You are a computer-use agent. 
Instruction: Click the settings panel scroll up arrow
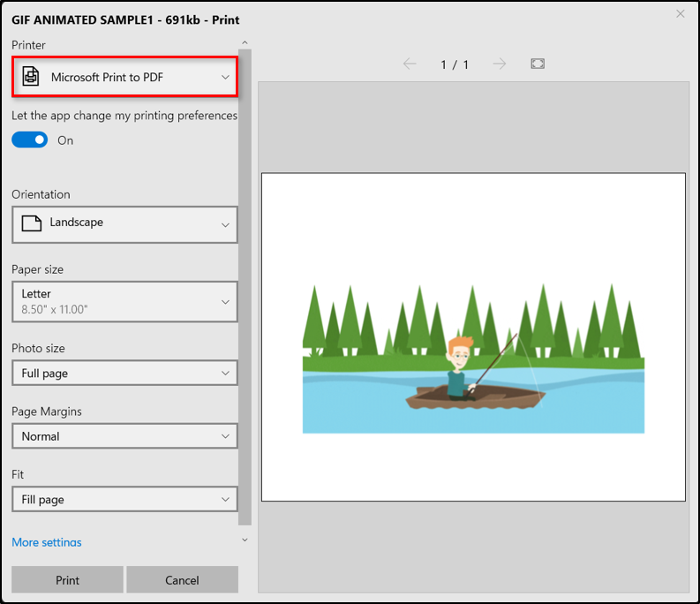point(245,42)
